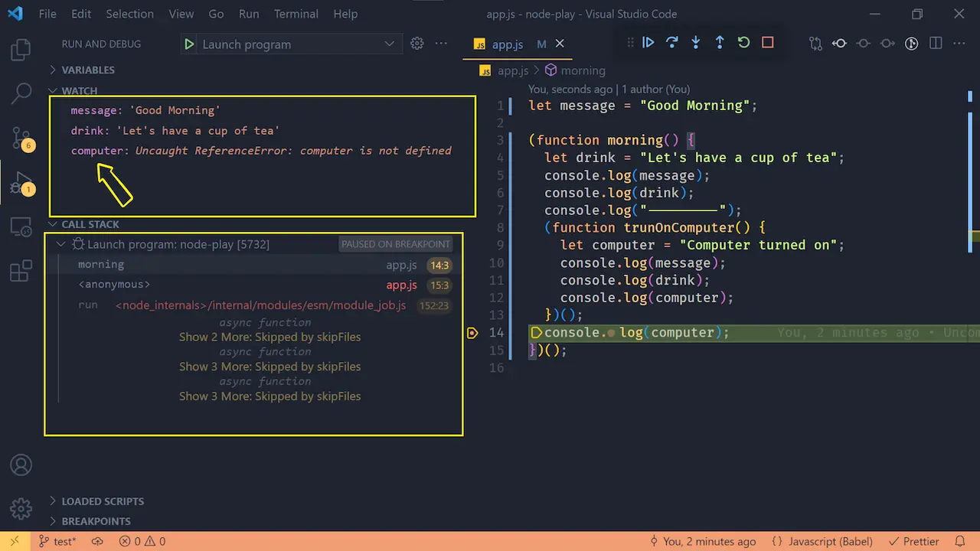Open problems errors and warnings count
980x551 pixels.
pyautogui.click(x=142, y=541)
